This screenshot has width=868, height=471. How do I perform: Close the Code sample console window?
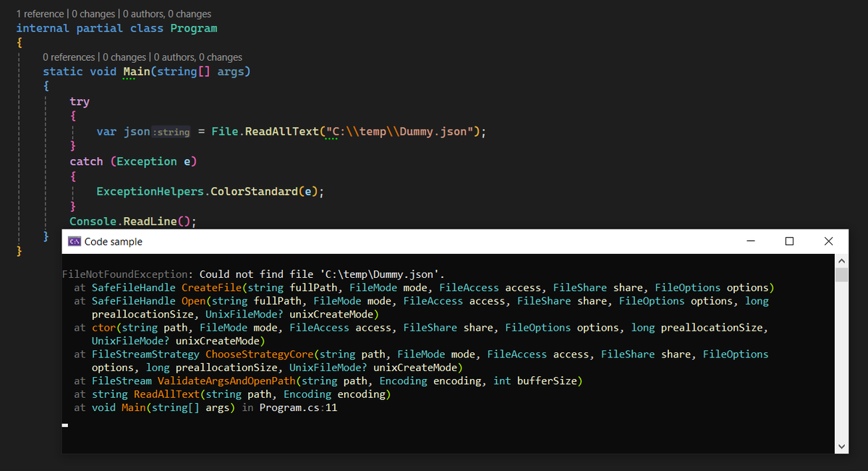[828, 241]
